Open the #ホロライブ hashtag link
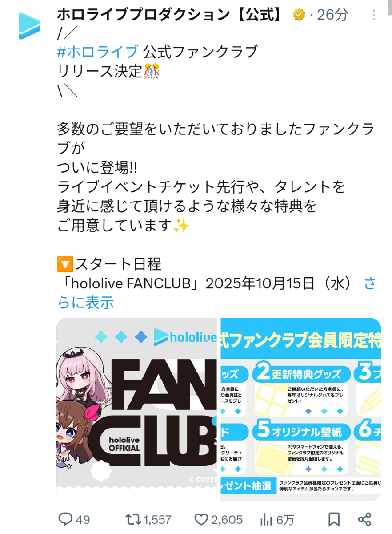The image size is (392, 534). (x=98, y=52)
